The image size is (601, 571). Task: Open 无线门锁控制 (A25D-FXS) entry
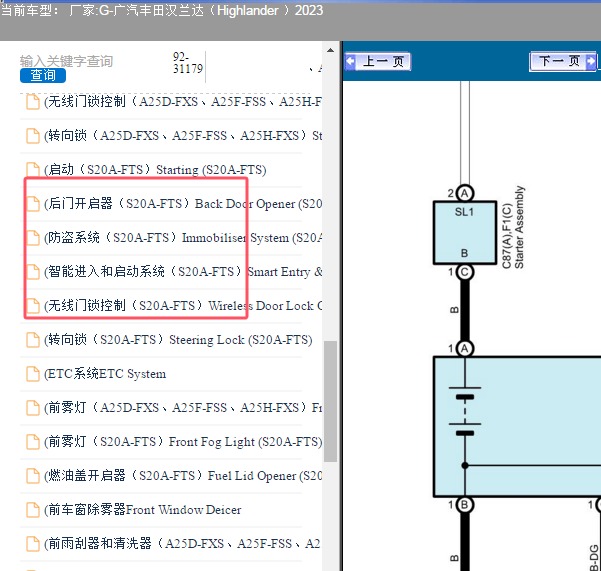click(182, 102)
